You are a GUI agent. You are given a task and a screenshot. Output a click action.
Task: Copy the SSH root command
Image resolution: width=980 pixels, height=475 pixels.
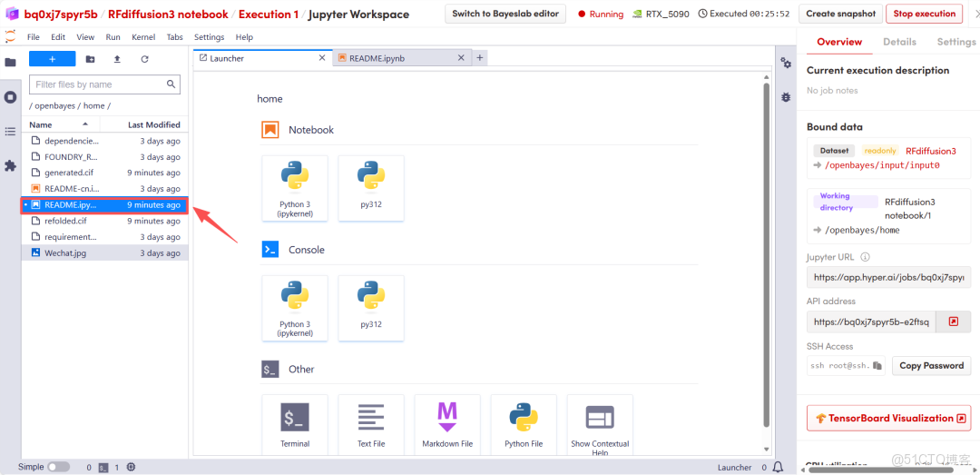click(x=877, y=365)
